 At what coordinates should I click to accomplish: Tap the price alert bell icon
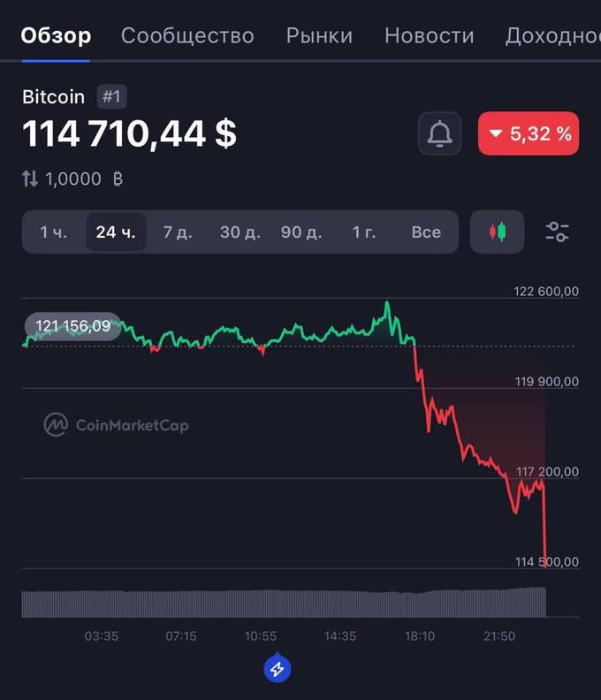[x=439, y=134]
